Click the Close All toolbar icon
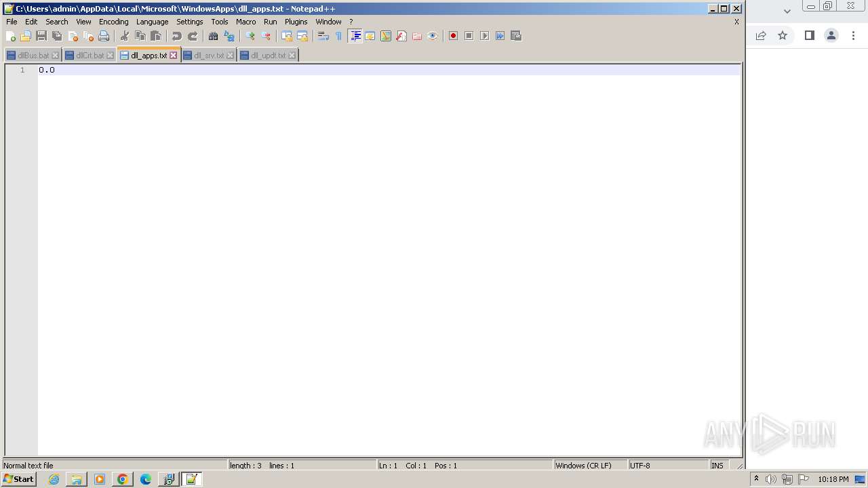 [88, 36]
